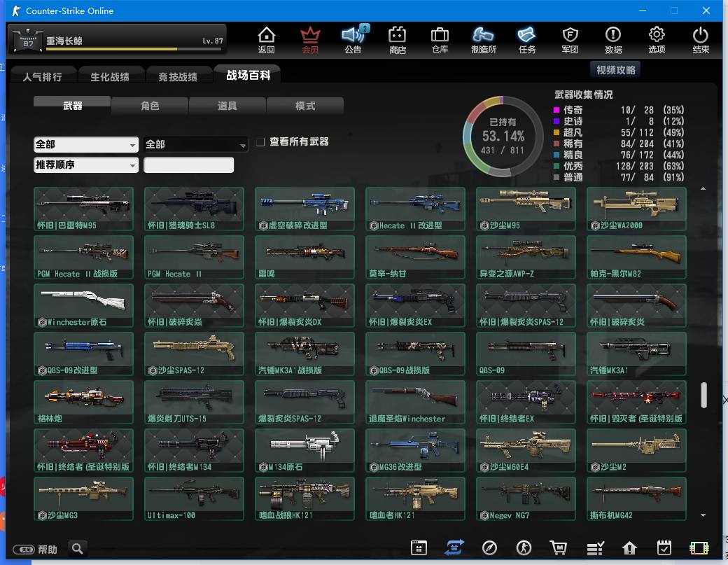
Task: Select the M134原石 weapon card
Action: coord(304,450)
